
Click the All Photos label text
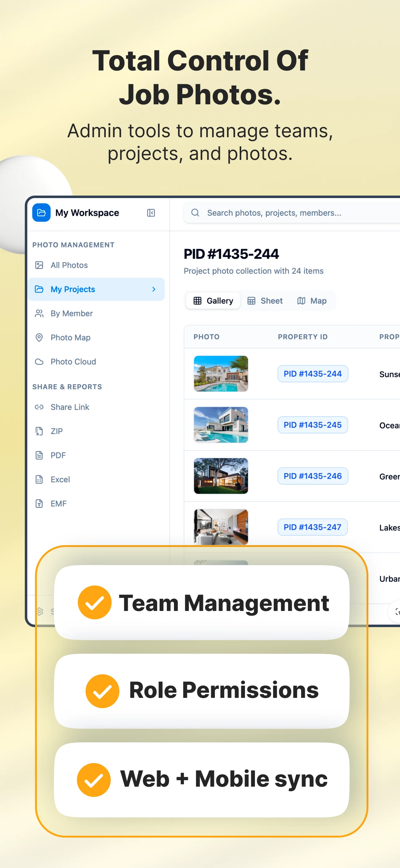click(69, 265)
